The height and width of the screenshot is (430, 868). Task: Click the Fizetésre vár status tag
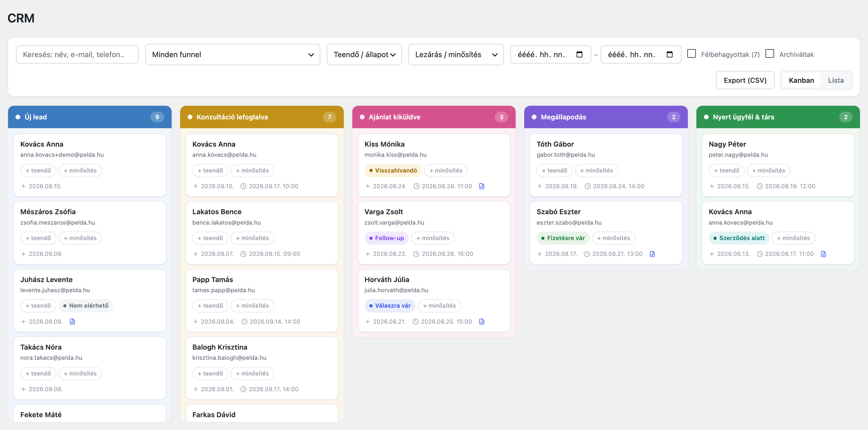(x=563, y=238)
